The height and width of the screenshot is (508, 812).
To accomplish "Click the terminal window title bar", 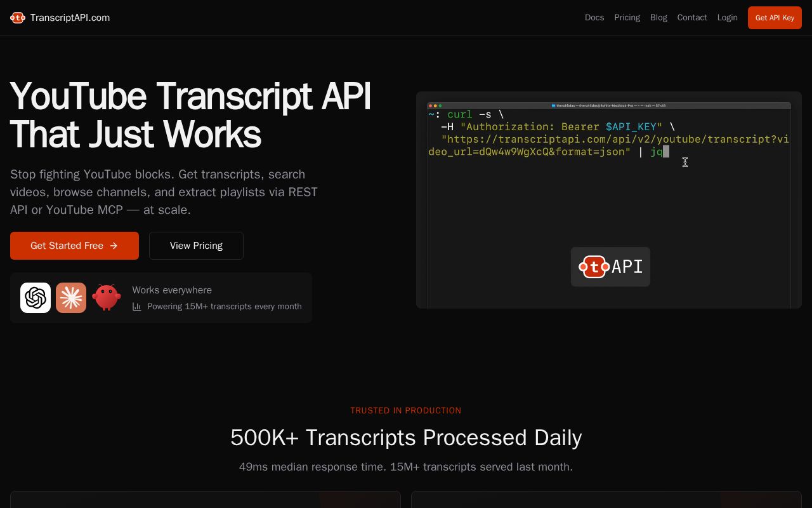I will [609, 105].
